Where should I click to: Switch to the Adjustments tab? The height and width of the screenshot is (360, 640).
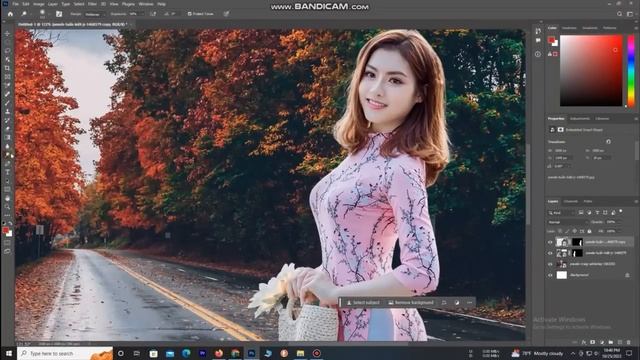580,119
